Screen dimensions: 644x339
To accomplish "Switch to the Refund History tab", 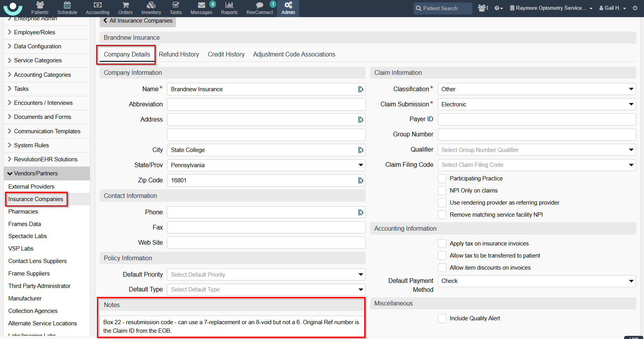I will pyautogui.click(x=179, y=55).
